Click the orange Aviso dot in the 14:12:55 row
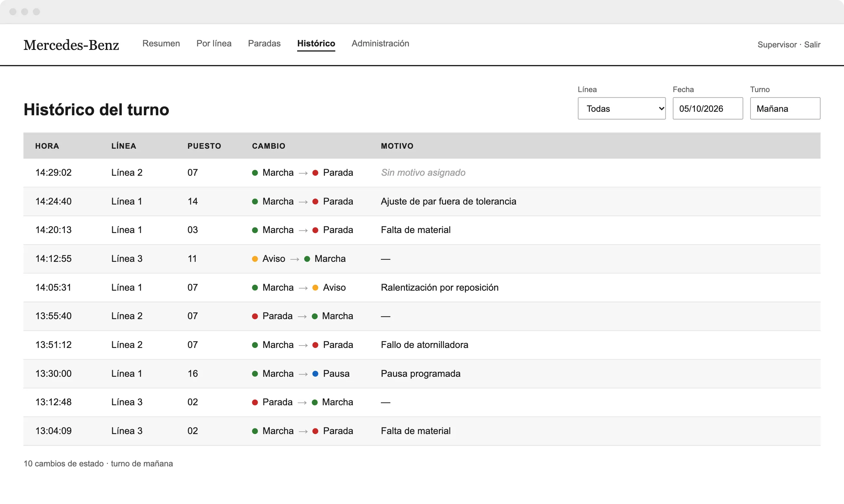 (x=255, y=259)
